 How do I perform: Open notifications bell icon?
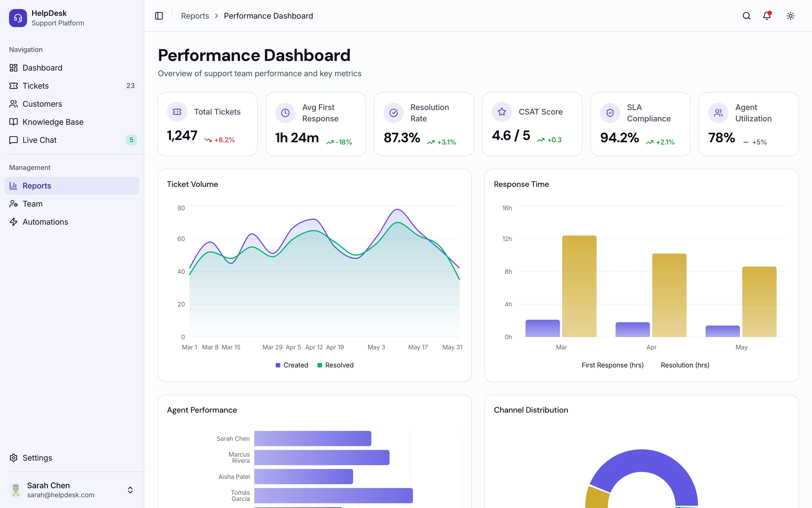coord(767,16)
